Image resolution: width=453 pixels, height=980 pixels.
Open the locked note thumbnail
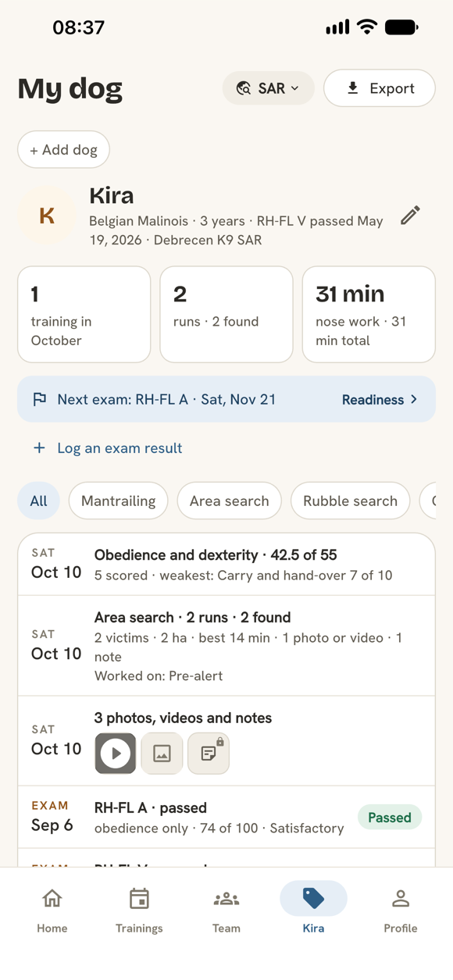209,754
